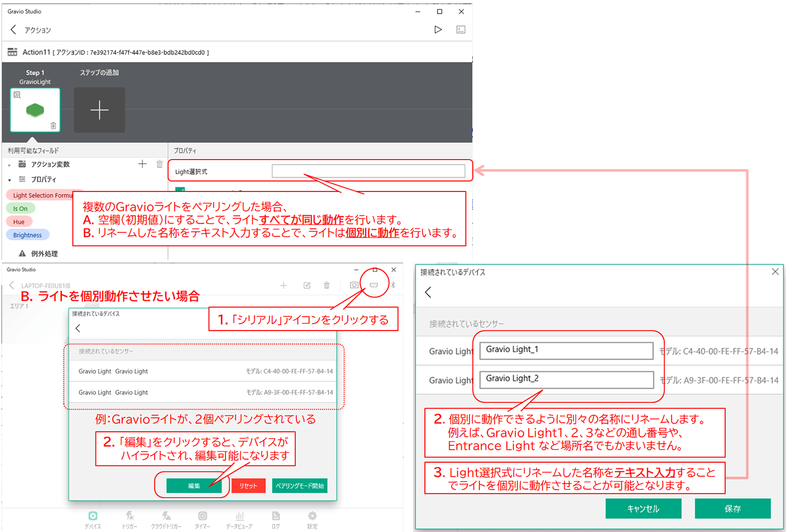
Task: Click back arrow in the large devices dialog
Action: (428, 293)
